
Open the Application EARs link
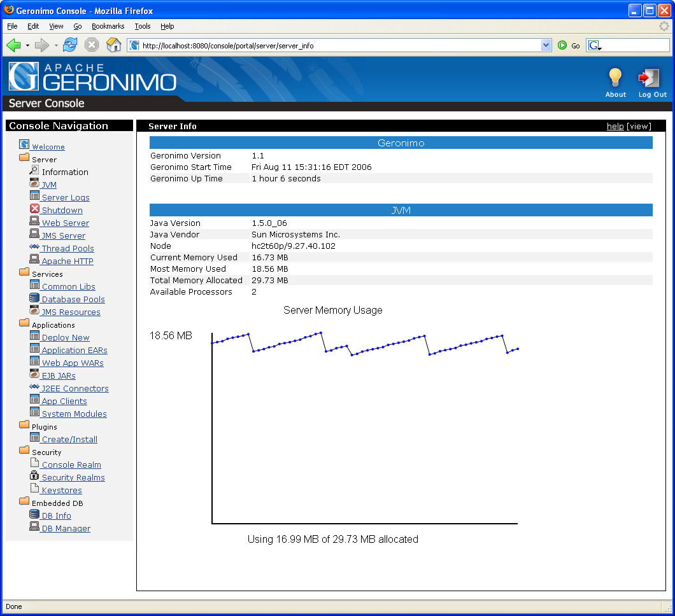75,350
